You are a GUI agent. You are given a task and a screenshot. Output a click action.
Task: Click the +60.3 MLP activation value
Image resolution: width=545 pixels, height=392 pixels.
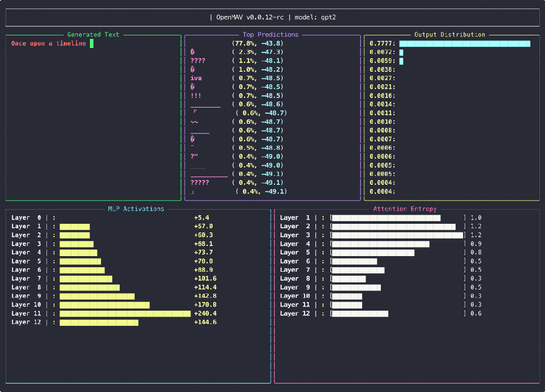pos(204,235)
